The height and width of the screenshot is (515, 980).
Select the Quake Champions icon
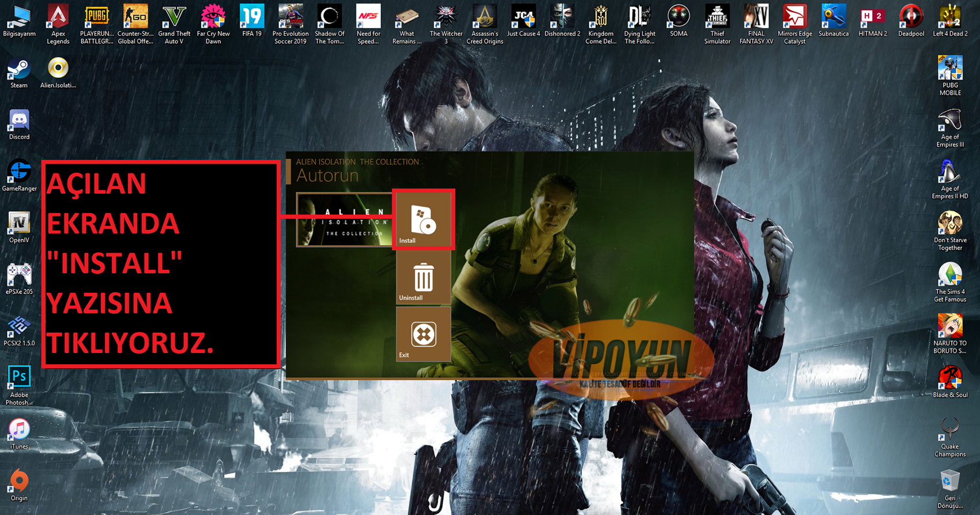pos(950,437)
